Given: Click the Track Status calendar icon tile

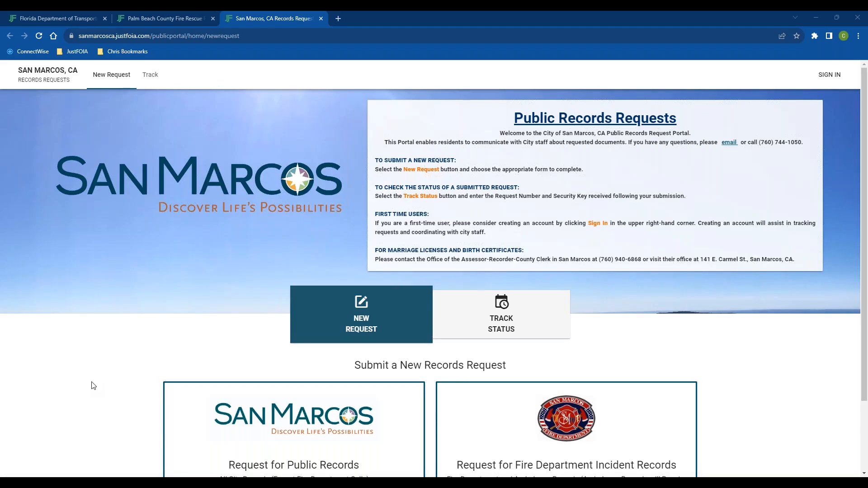Looking at the screenshot, I should [x=501, y=314].
